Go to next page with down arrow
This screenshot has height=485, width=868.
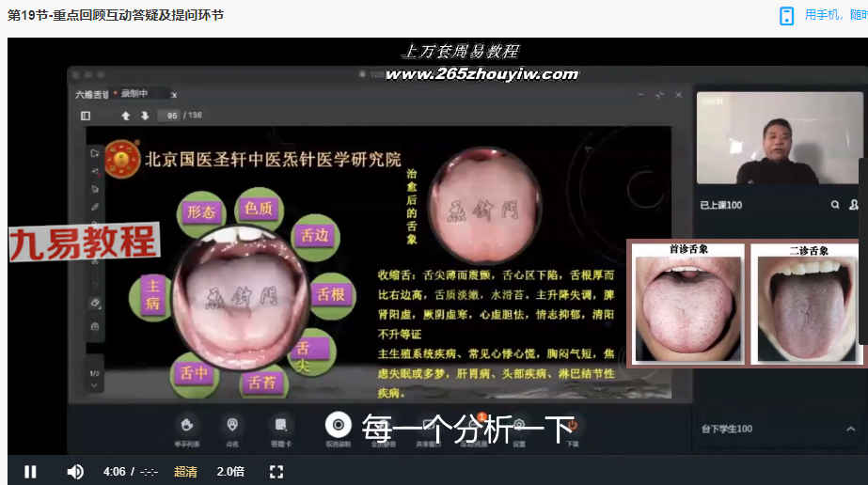point(145,116)
